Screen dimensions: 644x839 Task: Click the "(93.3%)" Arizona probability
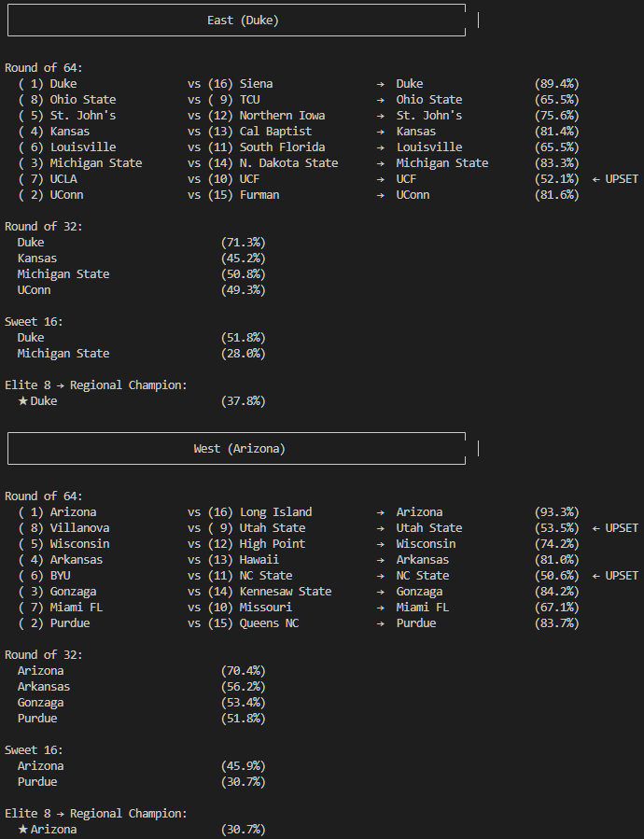(x=557, y=512)
